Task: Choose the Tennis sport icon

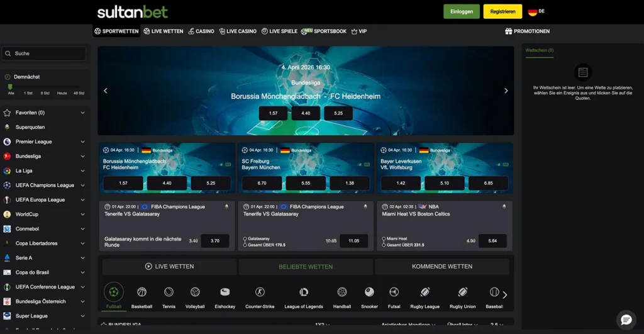Action: click(x=169, y=292)
